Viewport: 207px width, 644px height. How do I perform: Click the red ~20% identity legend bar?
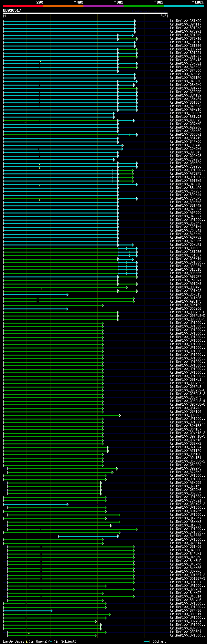click(x=23, y=6)
